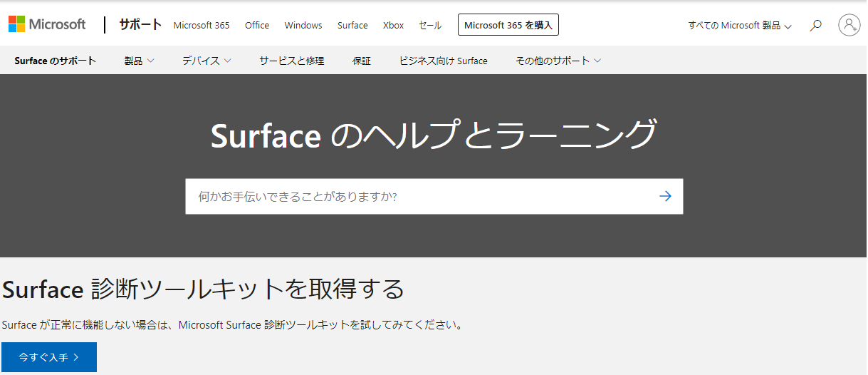868x375 pixels.
Task: Click Microsoft 365 を購入 button
Action: [x=508, y=25]
